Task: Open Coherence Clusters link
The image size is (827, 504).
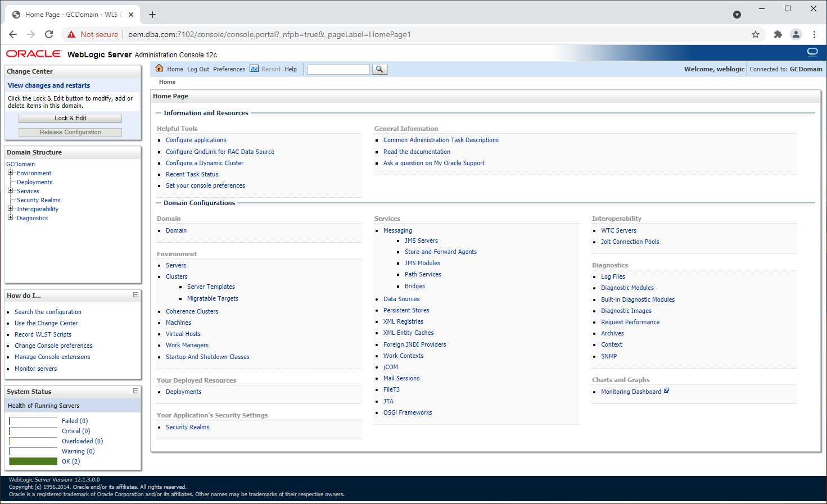Action: click(192, 311)
